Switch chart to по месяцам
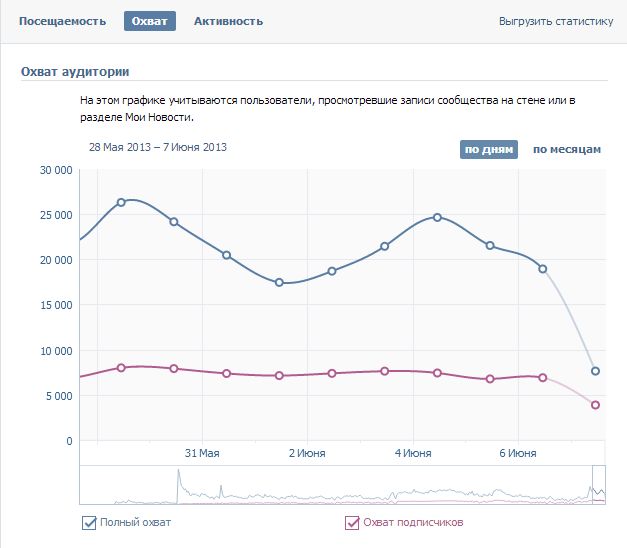Screen dimensions: 627x548 pos(566,149)
